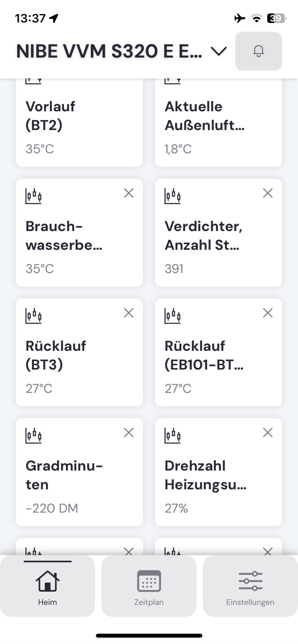Switch to the Heim tab
The height and width of the screenshot is (644, 298).
tap(47, 586)
